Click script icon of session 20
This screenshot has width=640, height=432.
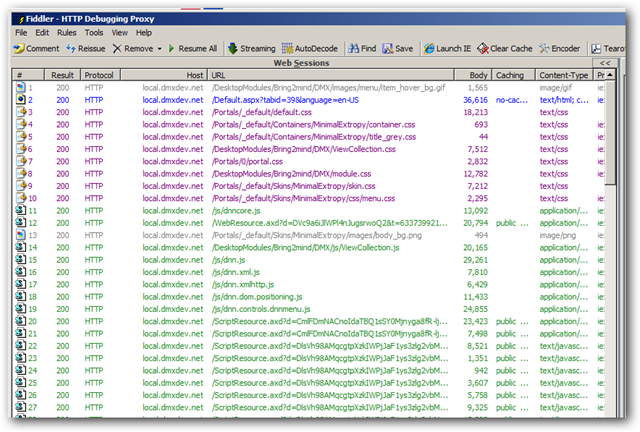click(x=20, y=321)
